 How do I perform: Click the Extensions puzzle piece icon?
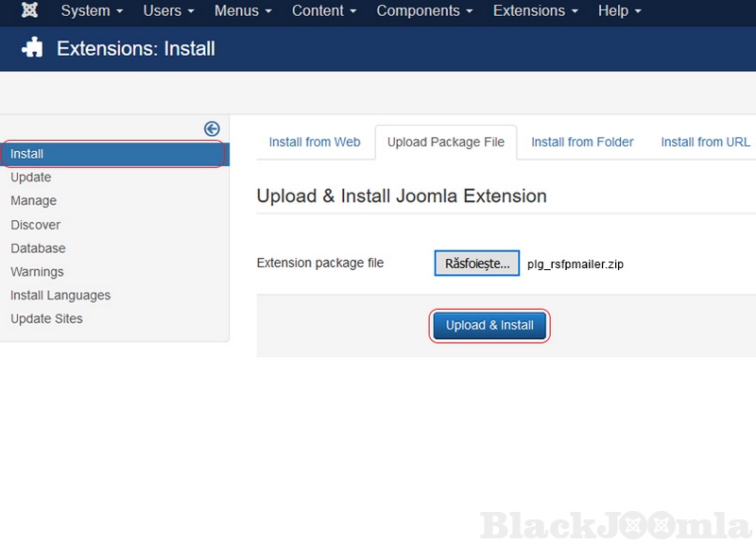(33, 48)
